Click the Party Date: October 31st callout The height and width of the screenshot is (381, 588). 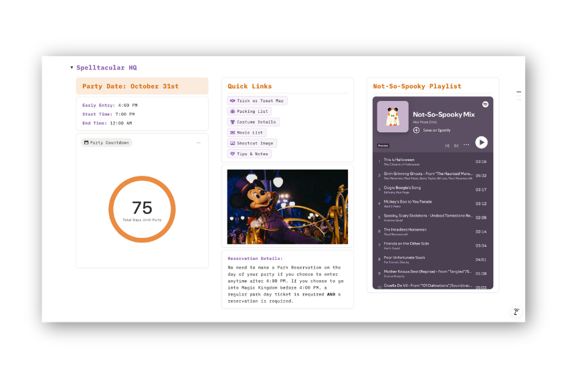142,86
